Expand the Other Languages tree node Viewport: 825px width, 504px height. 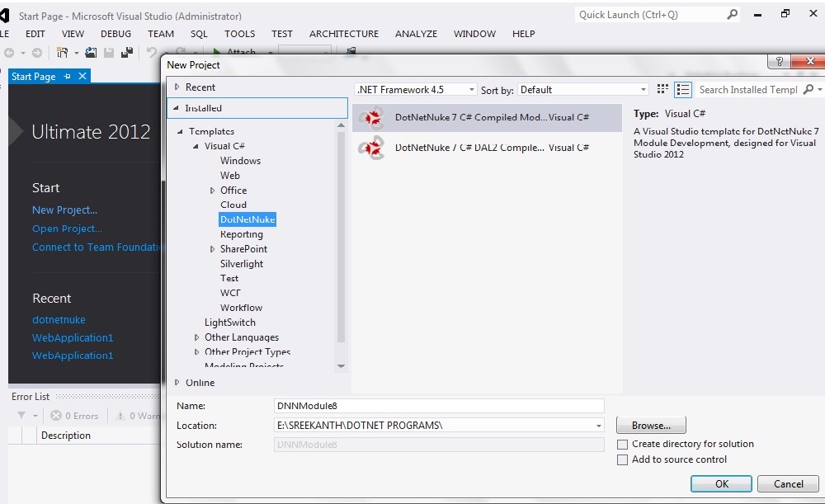[x=196, y=337]
